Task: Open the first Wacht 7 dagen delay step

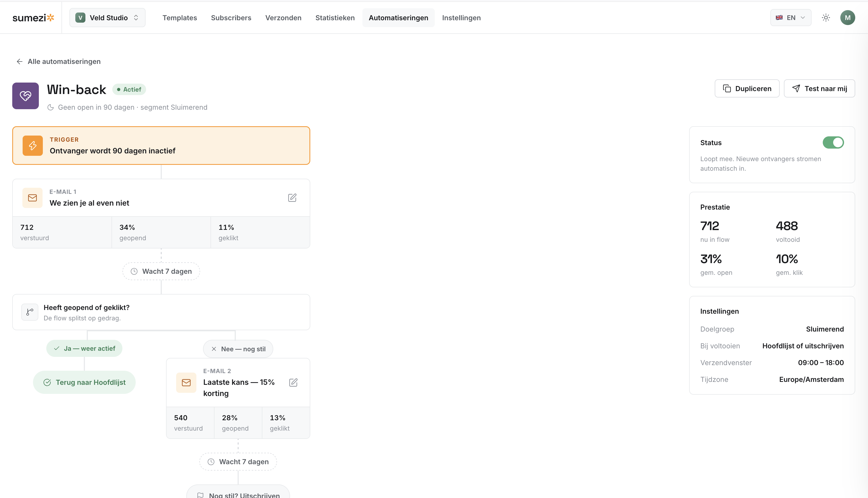Action: [x=161, y=271]
